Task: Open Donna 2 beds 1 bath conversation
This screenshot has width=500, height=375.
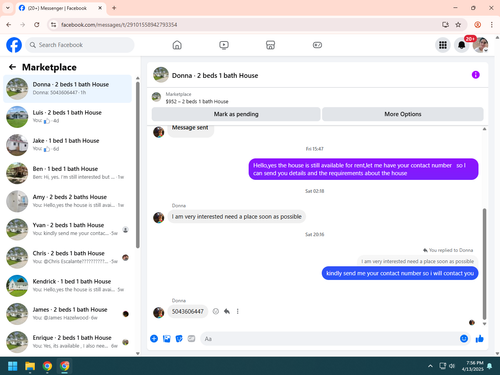Action: tap(67, 89)
